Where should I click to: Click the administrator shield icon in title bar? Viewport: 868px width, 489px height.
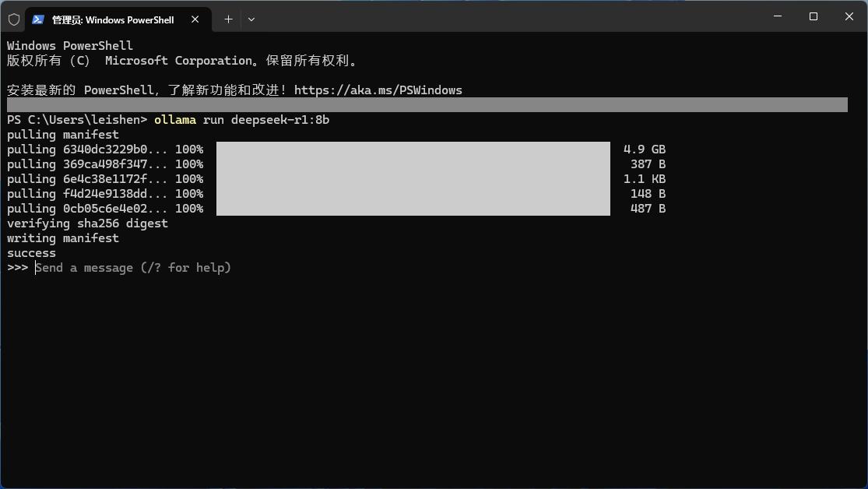pos(13,19)
